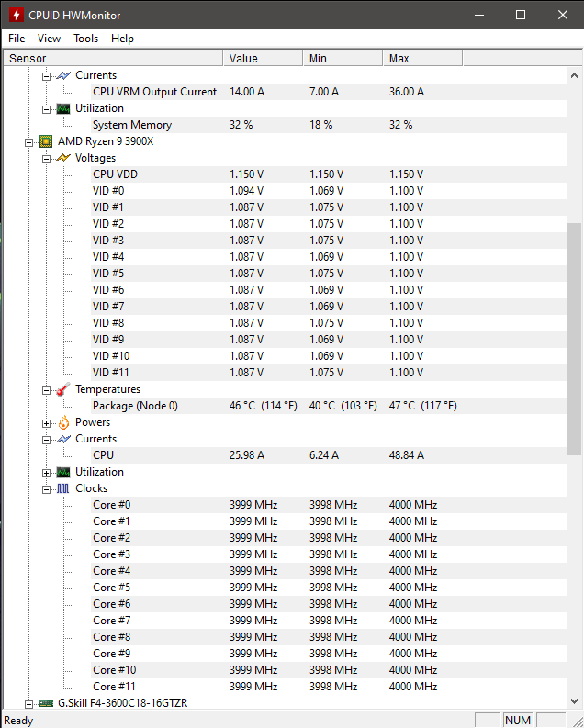Collapse the G.Skill F4-3600C18-16GTZR node
Viewport: 584px width, 728px height.
tap(28, 704)
